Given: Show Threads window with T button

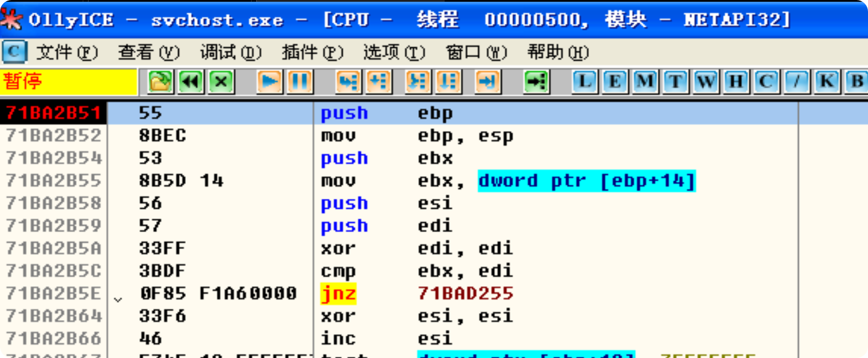Looking at the screenshot, I should coord(675,82).
